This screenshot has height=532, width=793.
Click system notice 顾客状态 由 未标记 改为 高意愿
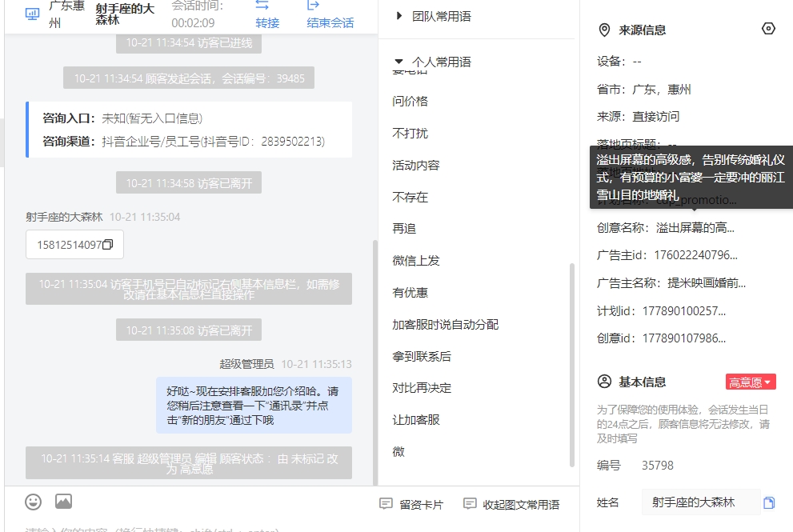point(189,463)
